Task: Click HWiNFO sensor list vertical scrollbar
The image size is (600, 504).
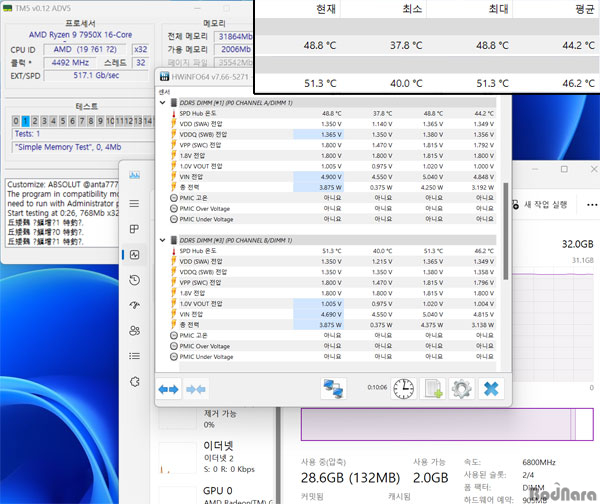Action: tap(505, 231)
